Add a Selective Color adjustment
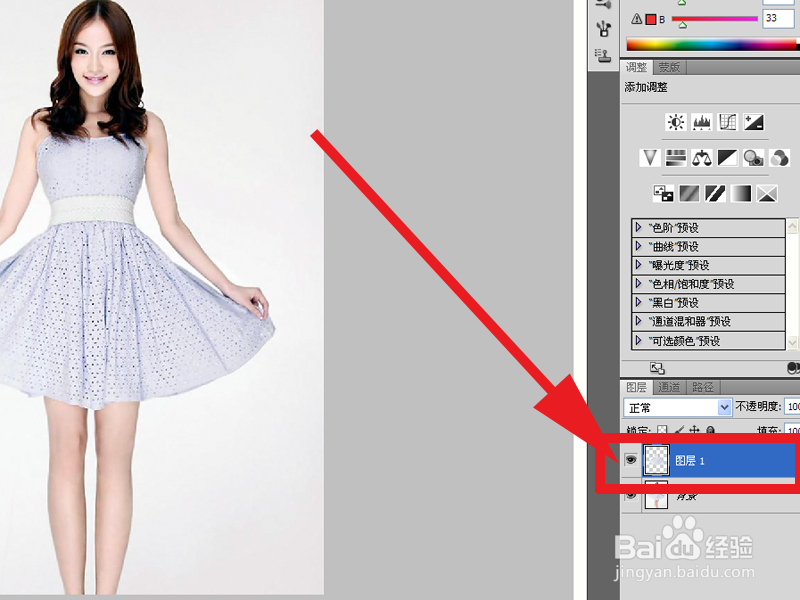The width and height of the screenshot is (800, 600). pos(767,193)
